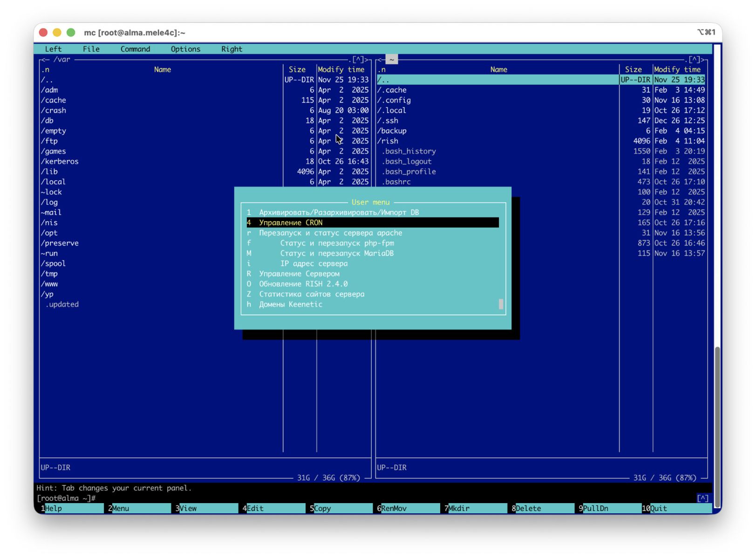Click right panel forward arrow in corner
The height and width of the screenshot is (559, 756).
pos(704,60)
